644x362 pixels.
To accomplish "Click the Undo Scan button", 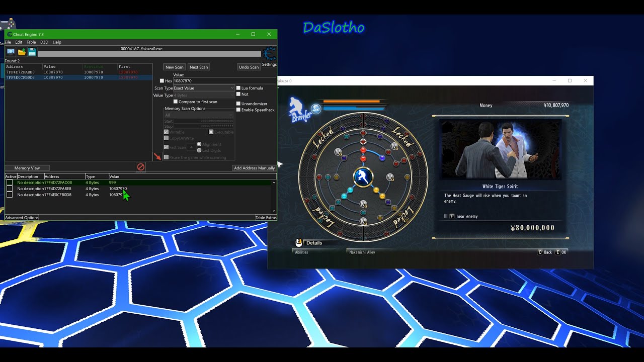I will click(249, 67).
